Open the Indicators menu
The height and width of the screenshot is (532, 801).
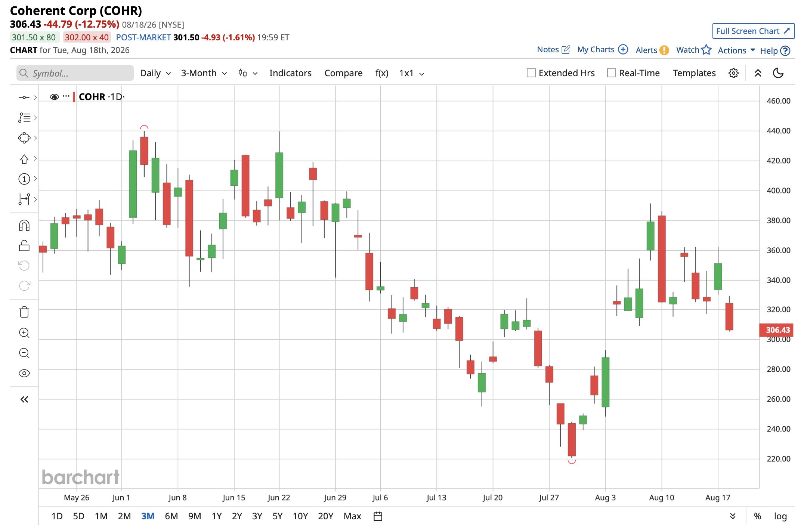pyautogui.click(x=290, y=73)
